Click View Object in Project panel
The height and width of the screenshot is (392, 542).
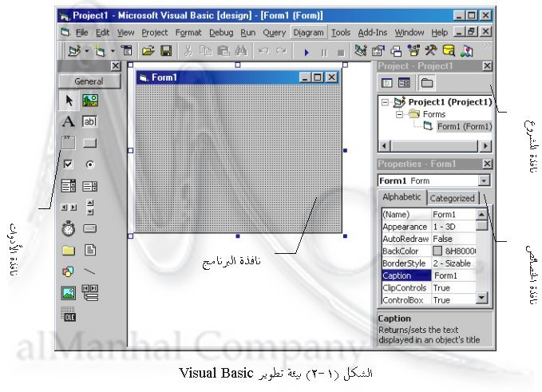(x=404, y=83)
